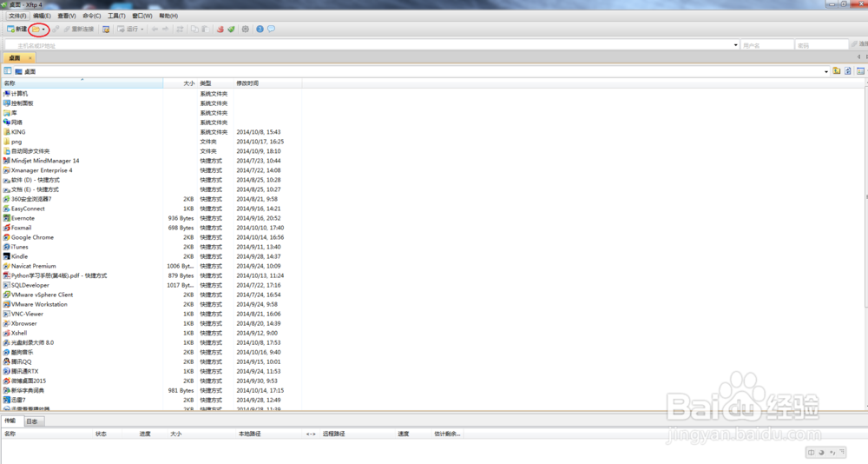The width and height of the screenshot is (868, 464).
Task: Launch Xshell from red toolbar icon
Action: coord(220,29)
